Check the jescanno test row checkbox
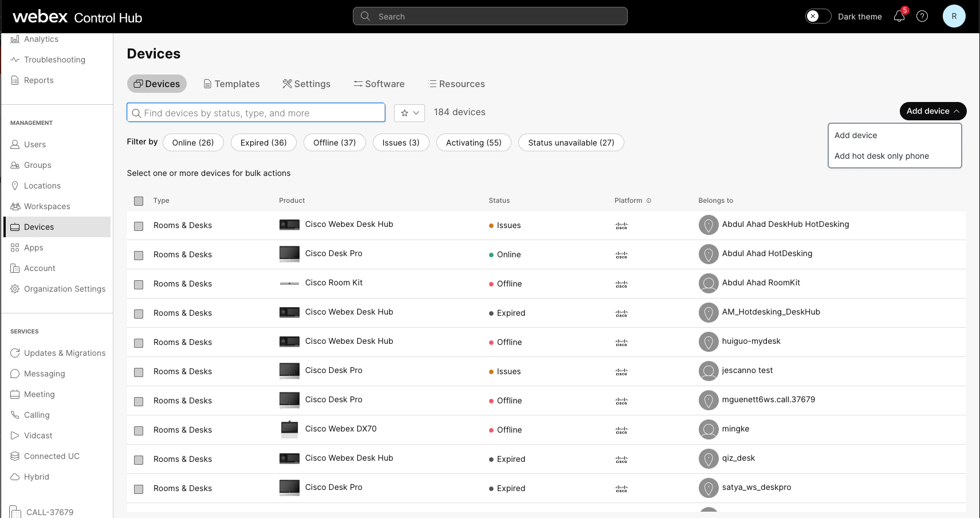This screenshot has height=518, width=980. 139,372
